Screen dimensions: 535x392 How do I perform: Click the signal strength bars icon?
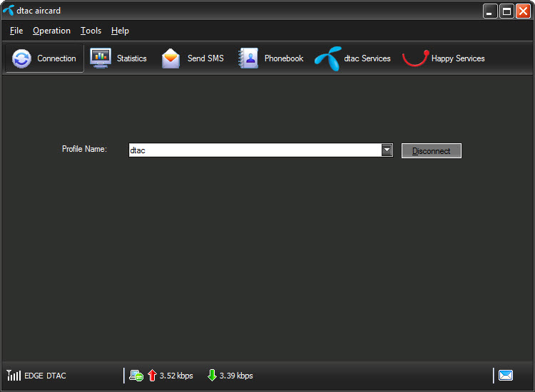(x=14, y=376)
